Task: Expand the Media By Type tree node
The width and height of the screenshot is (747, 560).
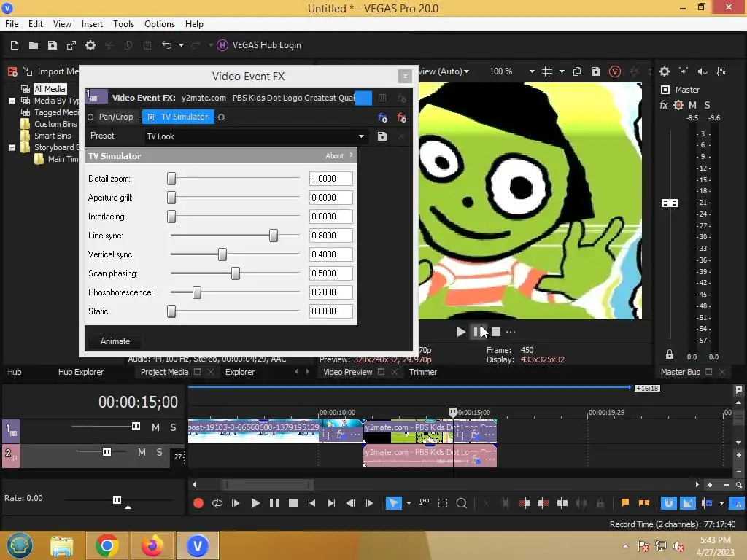Action: click(x=12, y=101)
